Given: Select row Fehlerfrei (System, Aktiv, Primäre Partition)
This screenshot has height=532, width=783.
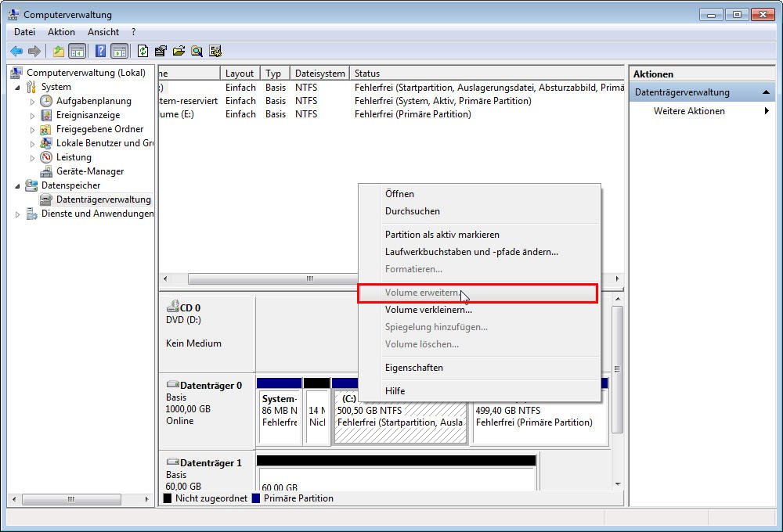Looking at the screenshot, I should pyautogui.click(x=391, y=101).
